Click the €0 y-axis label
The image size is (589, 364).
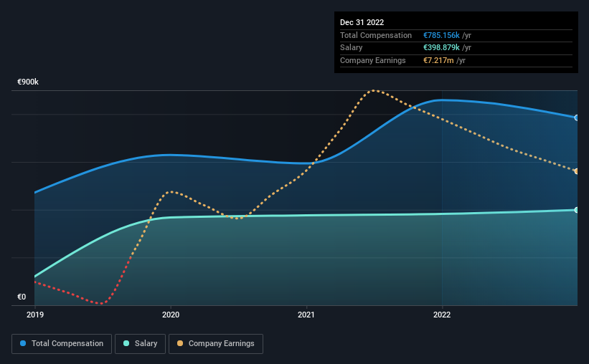click(22, 297)
